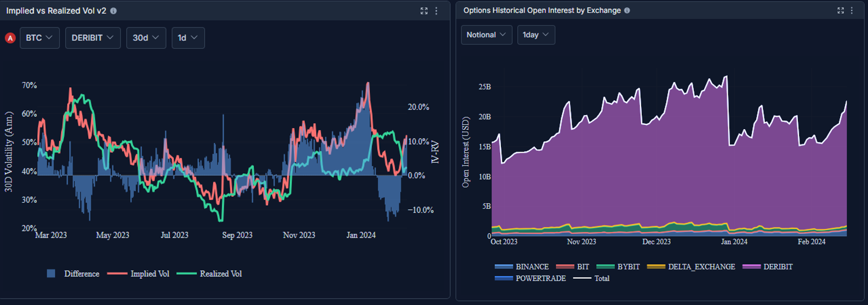Toggle Total line in legend
The width and height of the screenshot is (868, 305).
591,278
